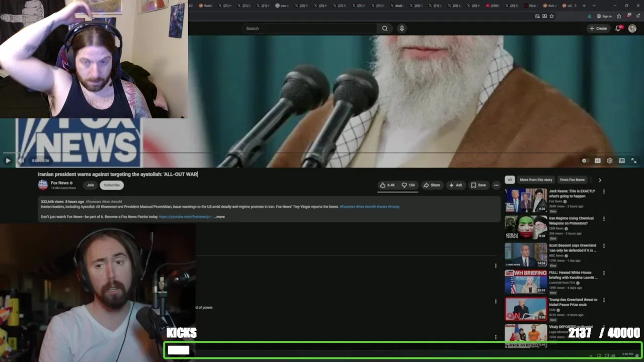Toggle video autoplay switch
Image resolution: width=644 pixels, height=362 pixels.
click(x=584, y=161)
